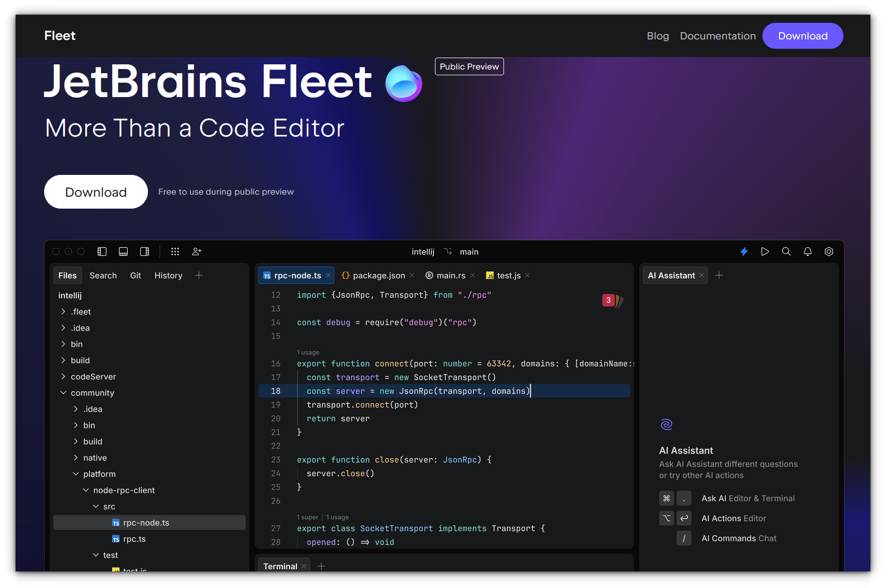This screenshot has height=588, width=886.
Task: Open the Documentation link
Action: pos(717,36)
